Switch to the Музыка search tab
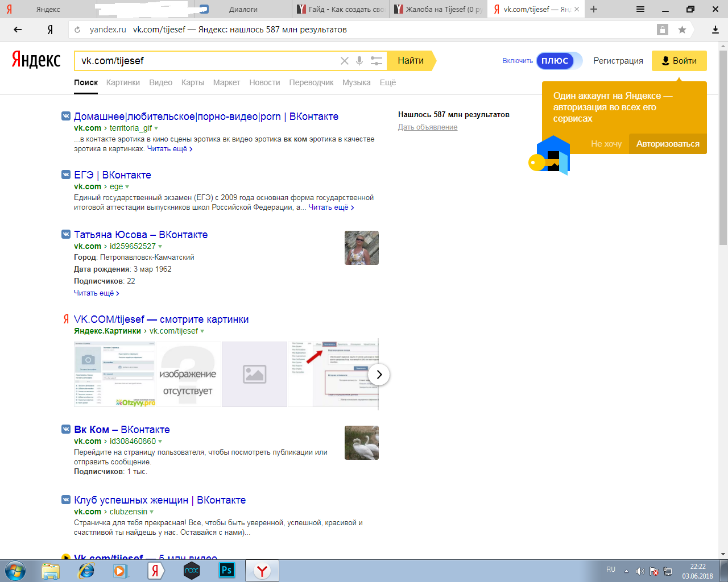This screenshot has height=582, width=728. pyautogui.click(x=357, y=82)
